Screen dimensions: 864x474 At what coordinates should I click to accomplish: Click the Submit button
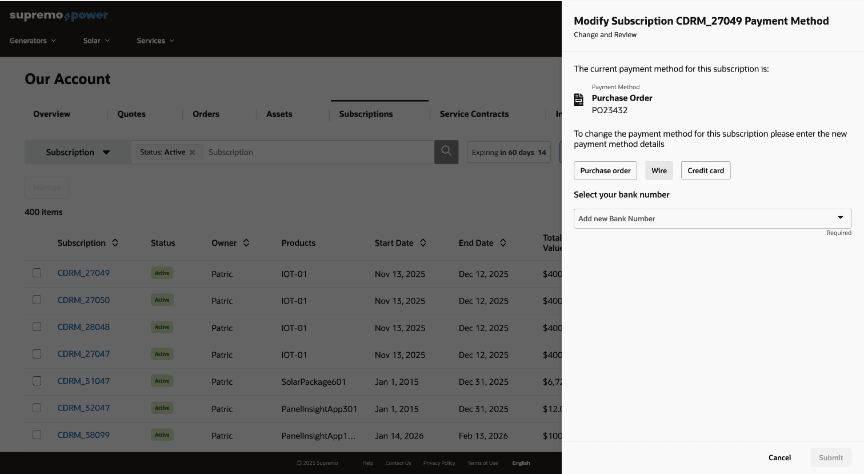point(830,457)
